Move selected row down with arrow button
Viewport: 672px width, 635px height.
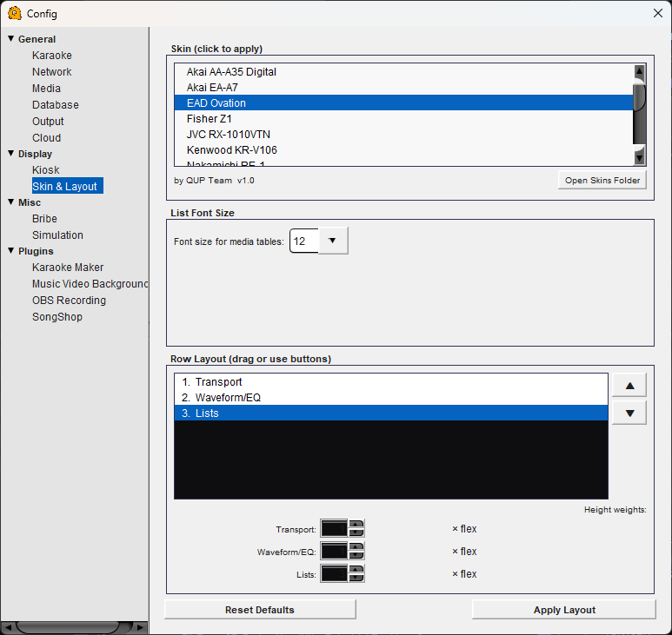pos(629,413)
